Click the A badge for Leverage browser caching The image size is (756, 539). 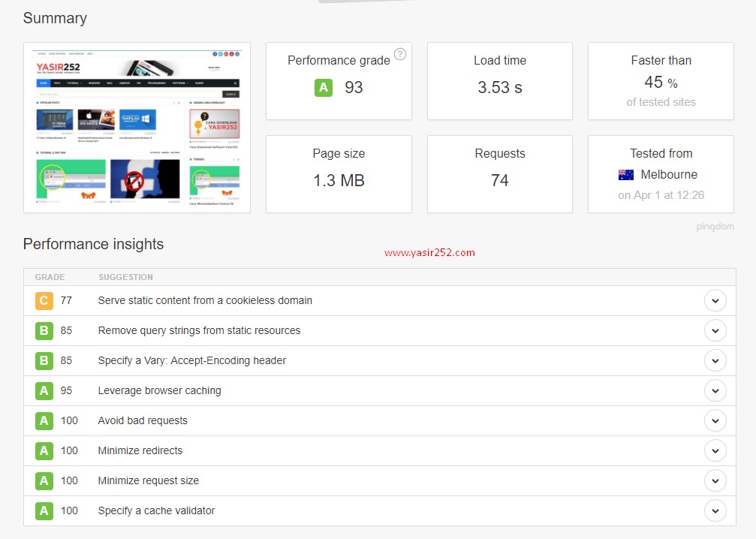(x=44, y=390)
